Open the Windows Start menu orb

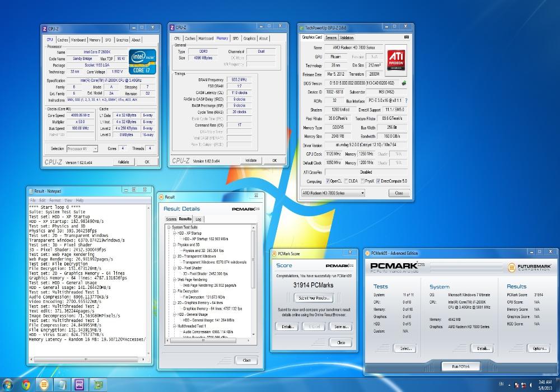(x=7, y=385)
